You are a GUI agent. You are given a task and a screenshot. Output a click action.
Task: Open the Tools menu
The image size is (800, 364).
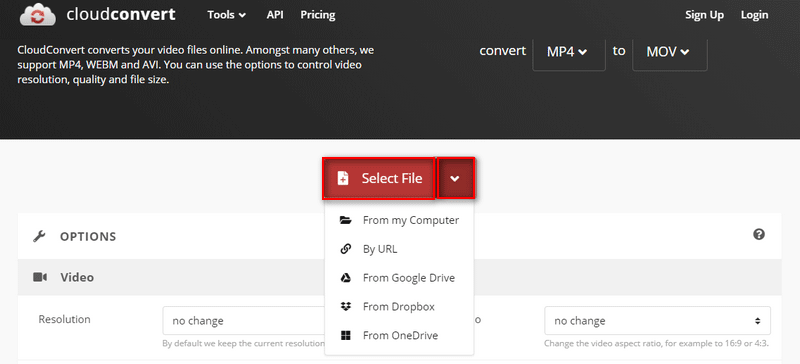point(227,15)
